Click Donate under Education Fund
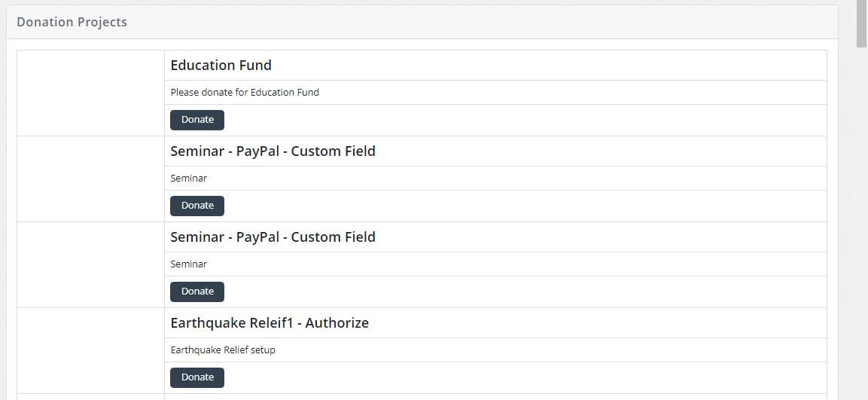This screenshot has width=868, height=400. pos(197,120)
